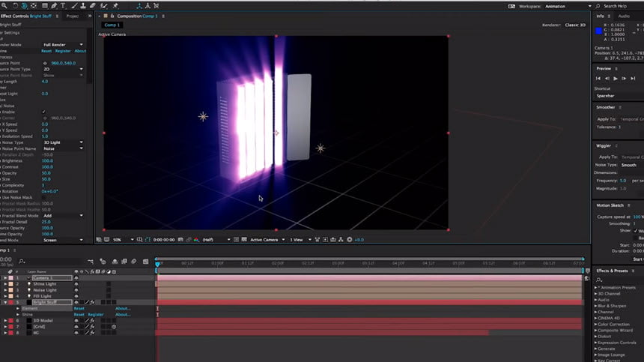Select the Eraser tool
Screen dimensions: 644x362
(x=92, y=6)
